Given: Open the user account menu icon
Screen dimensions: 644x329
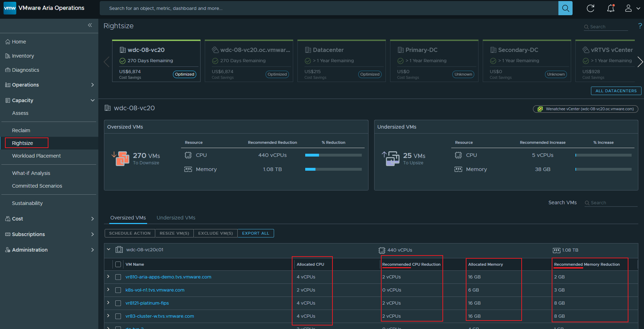Looking at the screenshot, I should point(628,8).
